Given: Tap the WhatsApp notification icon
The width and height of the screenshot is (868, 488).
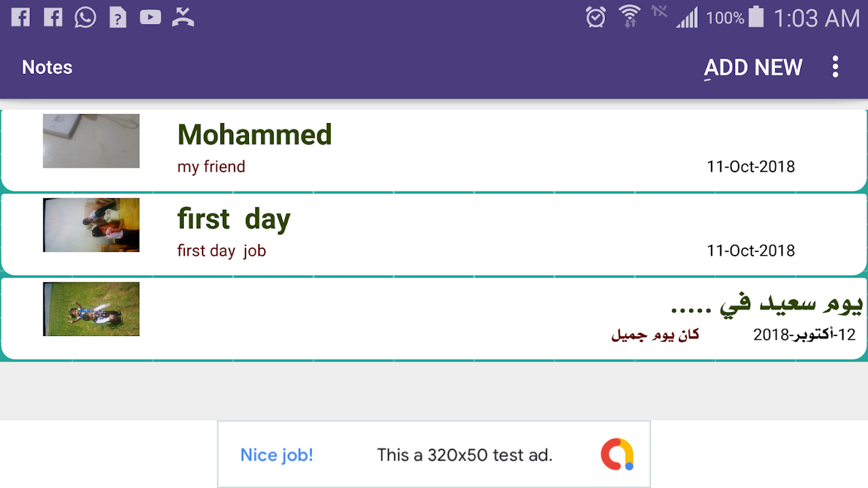Looking at the screenshot, I should [85, 17].
